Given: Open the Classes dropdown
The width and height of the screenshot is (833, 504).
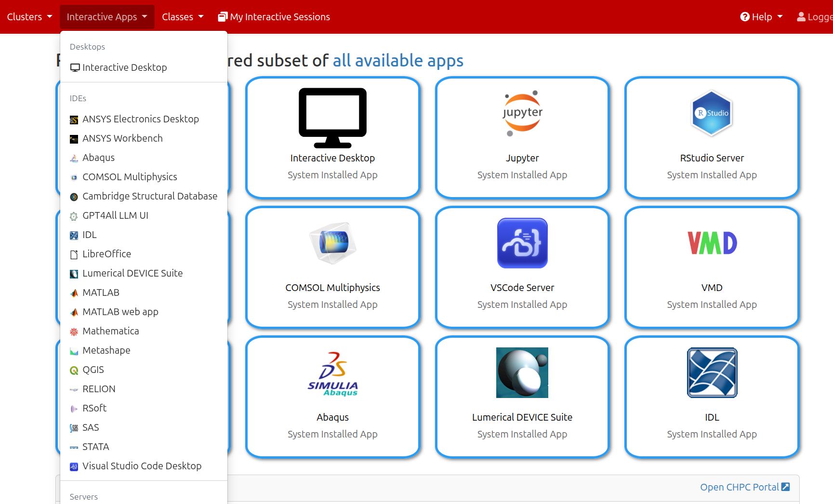Looking at the screenshot, I should coord(183,16).
